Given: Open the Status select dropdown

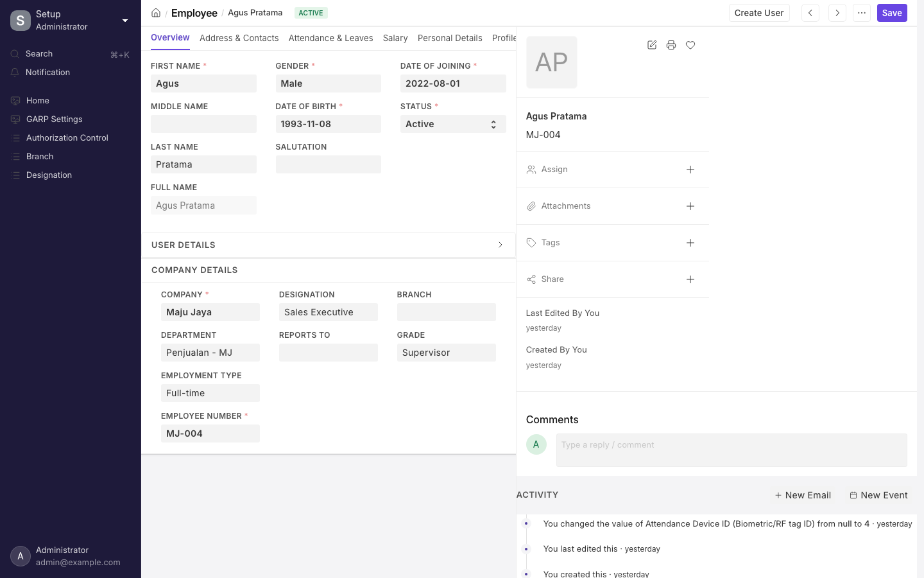Looking at the screenshot, I should [453, 124].
